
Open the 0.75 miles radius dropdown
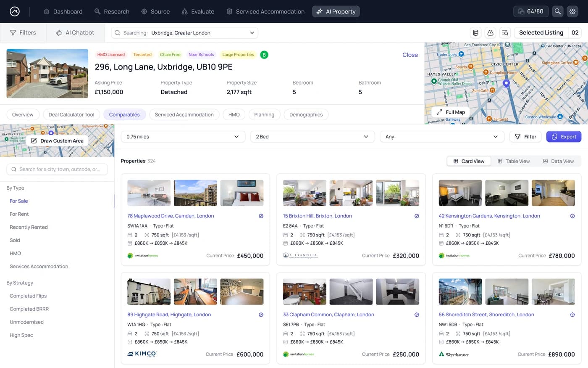tap(183, 137)
